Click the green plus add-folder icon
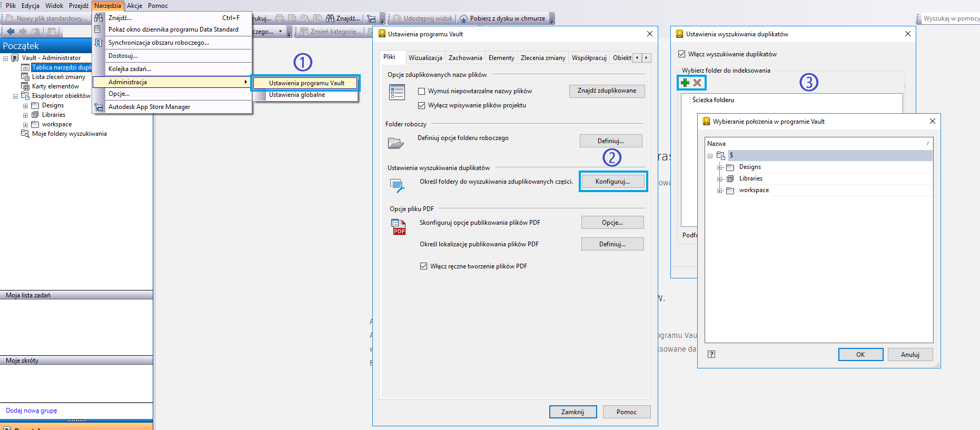Viewport: 980px width, 430px height. click(x=685, y=83)
